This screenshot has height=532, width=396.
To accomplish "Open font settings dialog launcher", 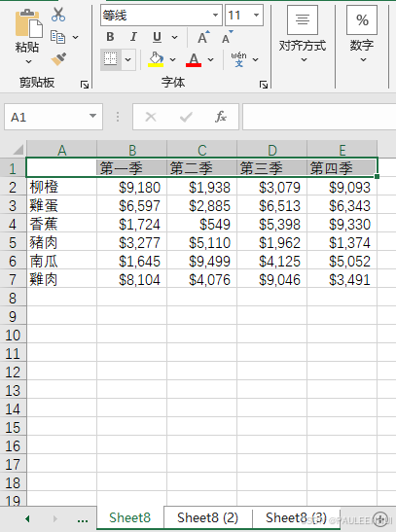I will pos(264,85).
